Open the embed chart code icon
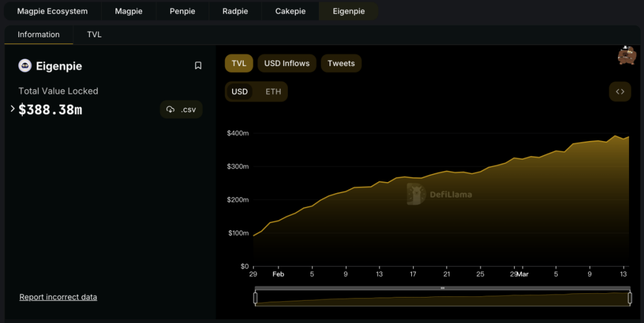644x323 pixels. [x=620, y=92]
